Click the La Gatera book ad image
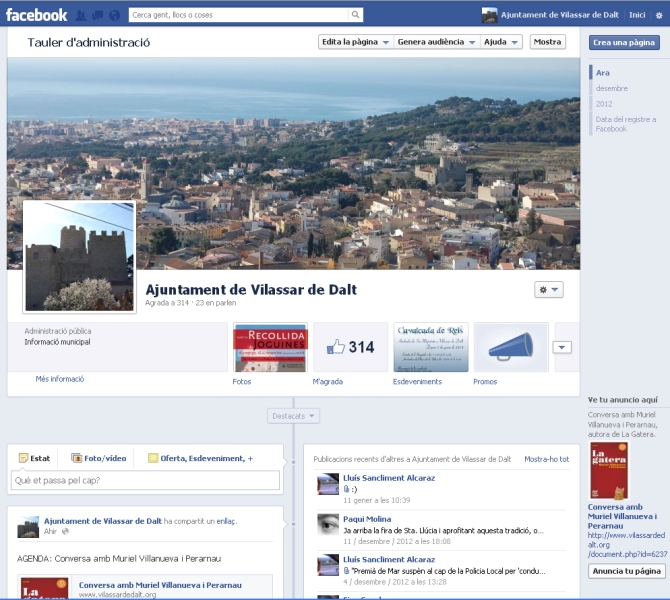 pos(609,471)
